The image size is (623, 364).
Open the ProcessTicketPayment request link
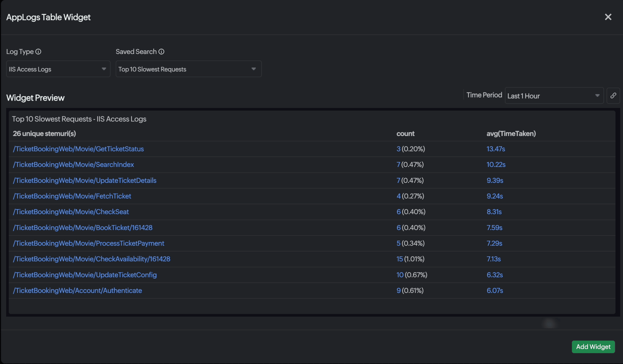point(89,243)
